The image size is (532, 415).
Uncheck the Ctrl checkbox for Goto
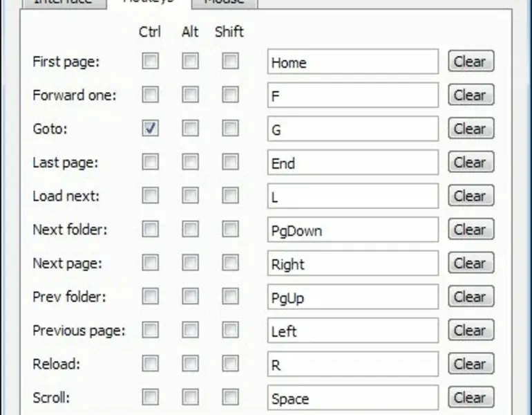click(x=150, y=129)
